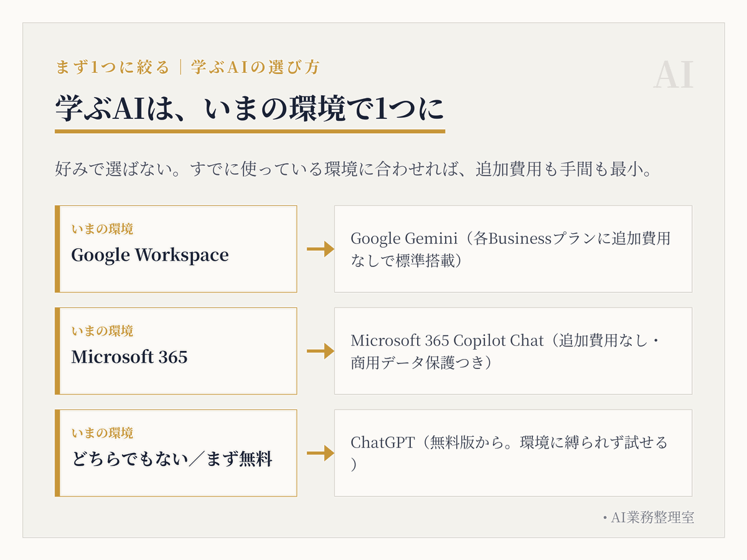Click the 'Microsoft 365 Copilot Chat' recommendation box
This screenshot has height=560, width=747.
[x=513, y=351]
